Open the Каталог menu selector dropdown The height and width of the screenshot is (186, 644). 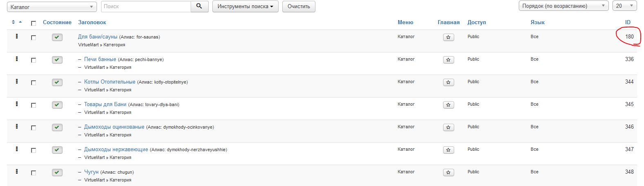52,7
